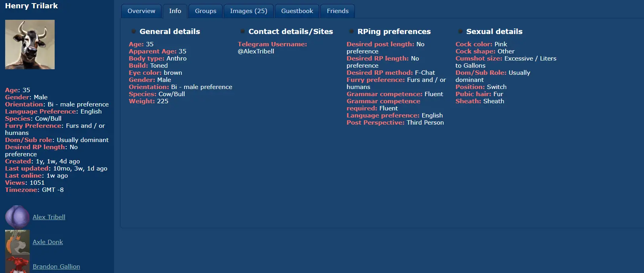Click the Telegram Username label
Image resolution: width=644 pixels, height=273 pixels.
[272, 44]
